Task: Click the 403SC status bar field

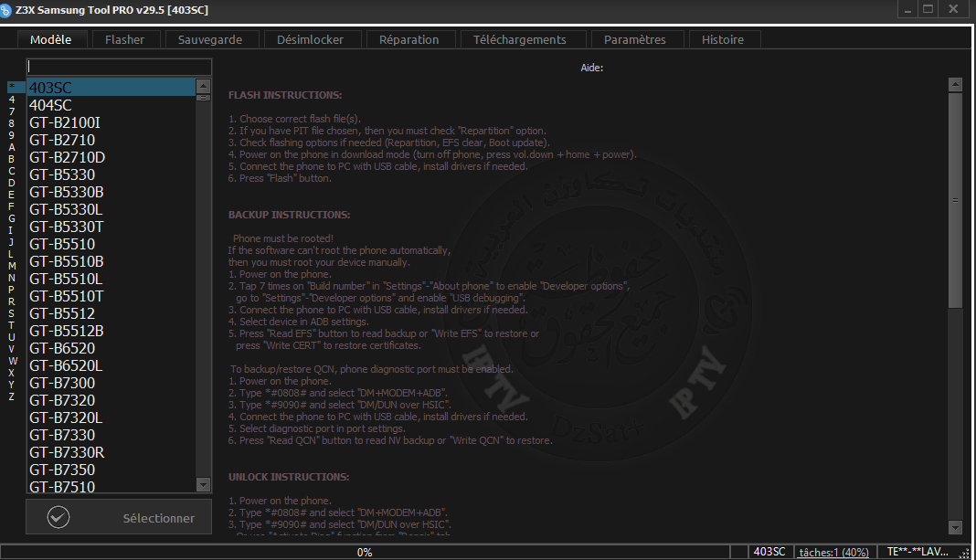Action: [x=769, y=552]
